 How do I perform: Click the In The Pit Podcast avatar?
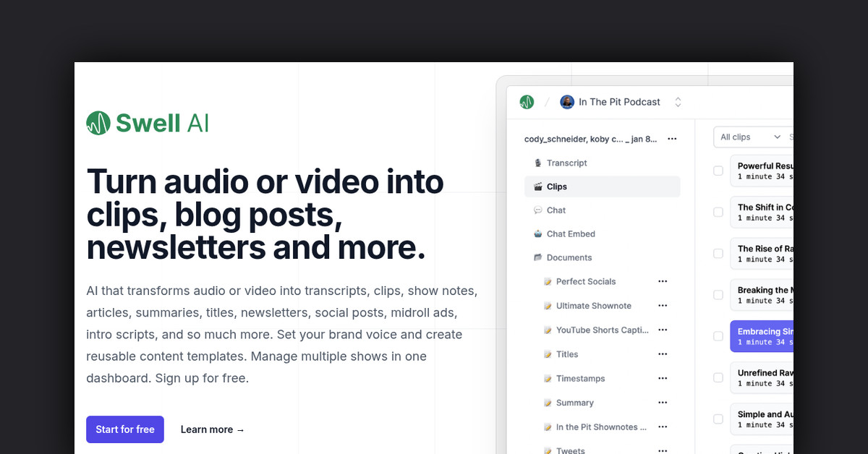pos(567,102)
